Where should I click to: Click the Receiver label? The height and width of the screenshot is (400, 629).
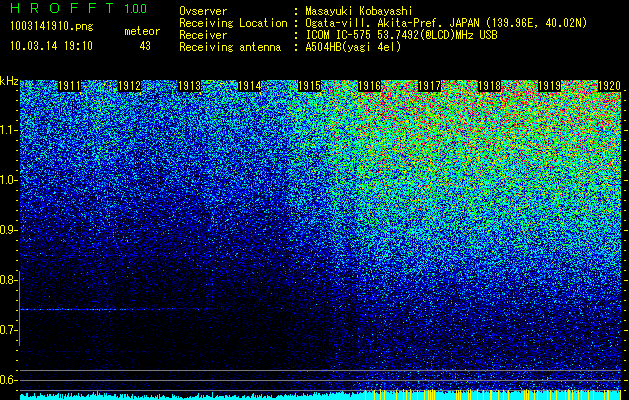(203, 35)
